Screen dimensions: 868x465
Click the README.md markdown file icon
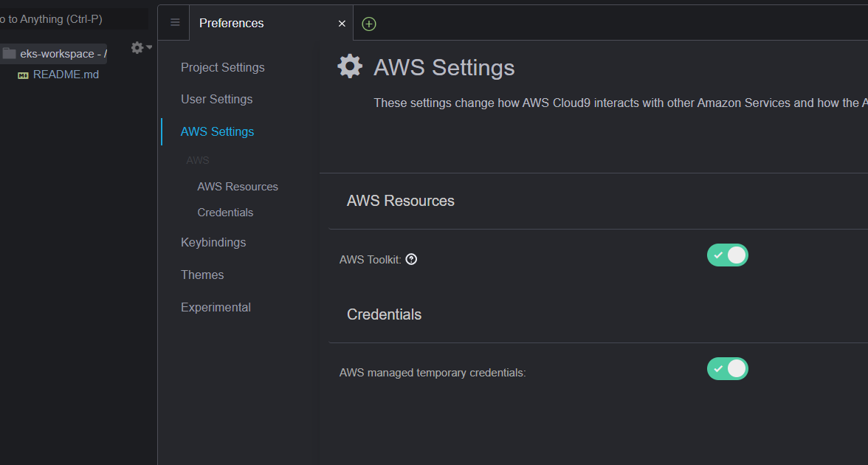[23, 75]
